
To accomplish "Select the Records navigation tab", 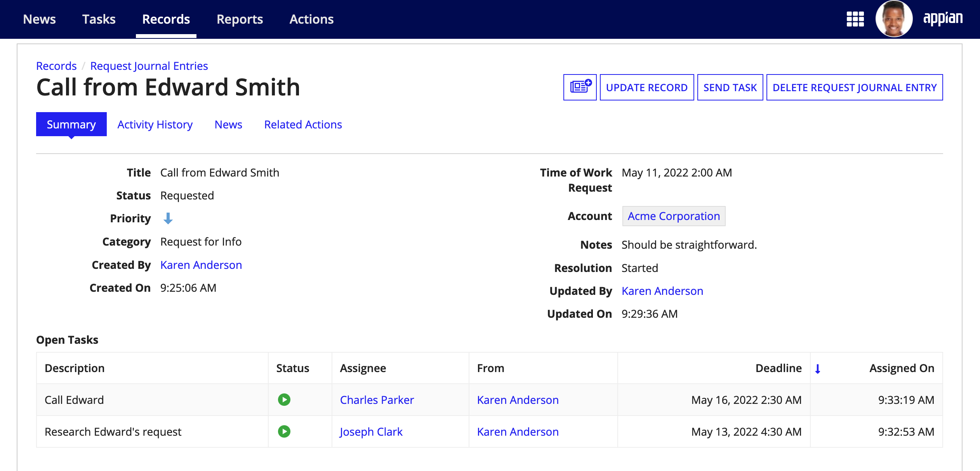I will click(x=166, y=19).
